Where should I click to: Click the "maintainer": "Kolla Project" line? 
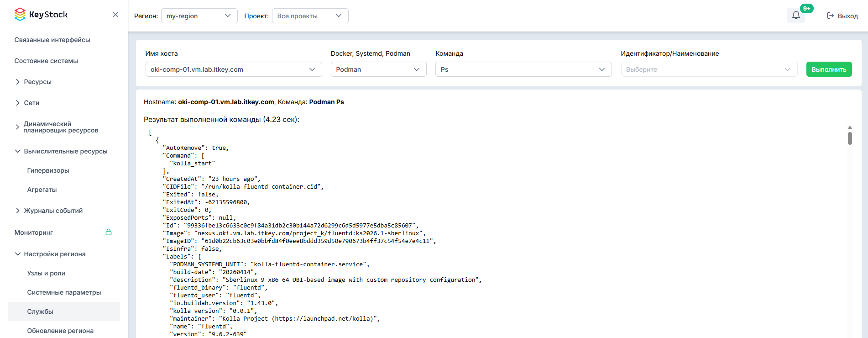coord(275,318)
